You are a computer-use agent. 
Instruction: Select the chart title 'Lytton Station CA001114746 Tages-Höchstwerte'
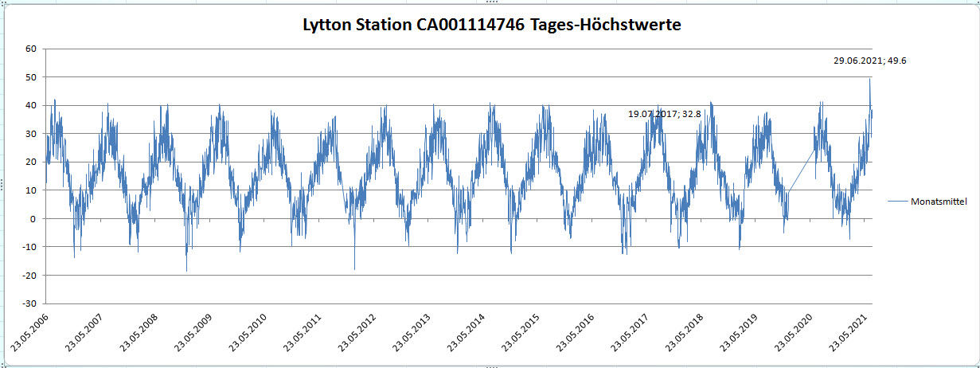491,25
